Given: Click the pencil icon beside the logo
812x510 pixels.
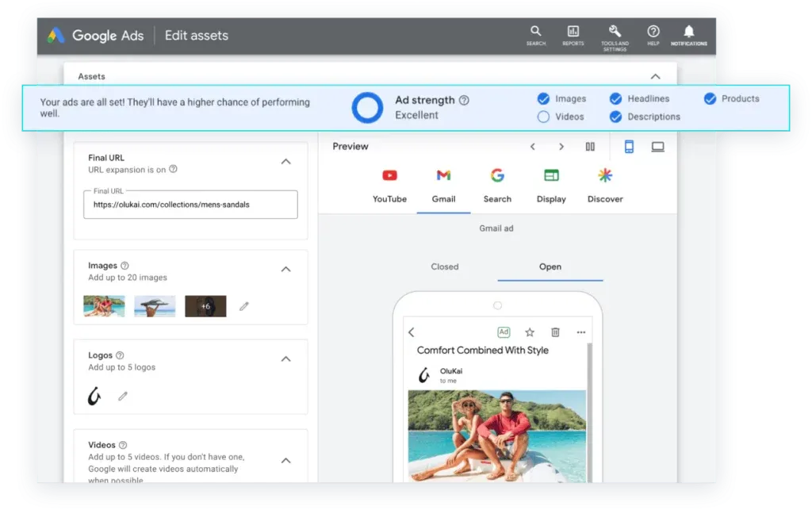Looking at the screenshot, I should point(123,396).
